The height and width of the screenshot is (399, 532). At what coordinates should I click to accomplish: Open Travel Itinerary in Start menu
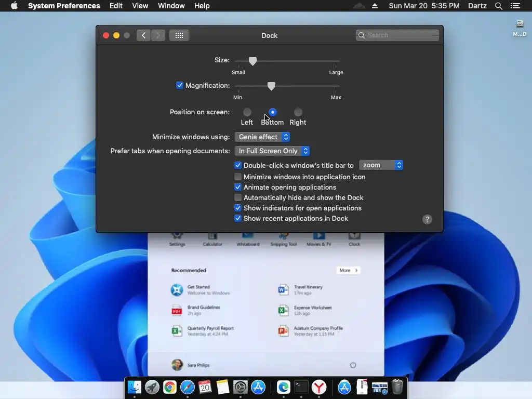tap(300, 290)
